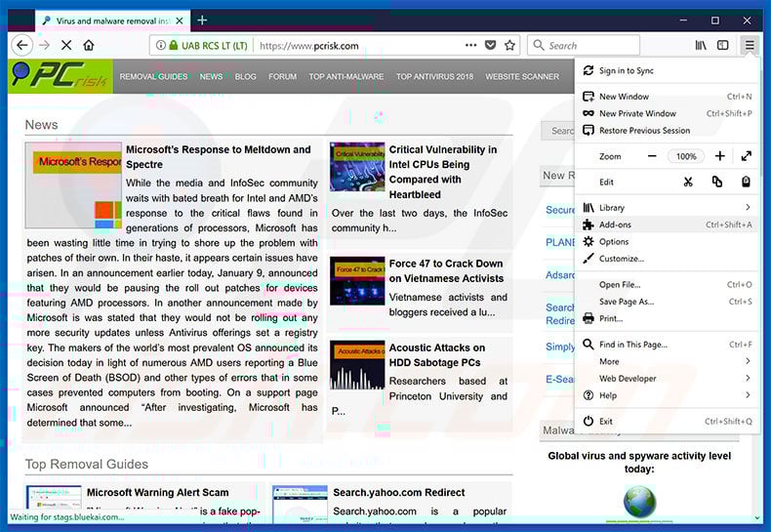Open Microsoft Warning Alert Scam guide
This screenshot has height=532, width=771.
[x=157, y=493]
